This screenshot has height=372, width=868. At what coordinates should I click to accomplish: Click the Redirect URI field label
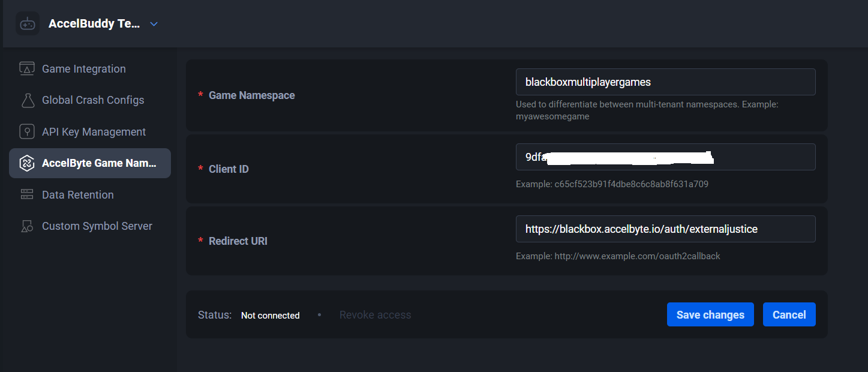coord(238,241)
